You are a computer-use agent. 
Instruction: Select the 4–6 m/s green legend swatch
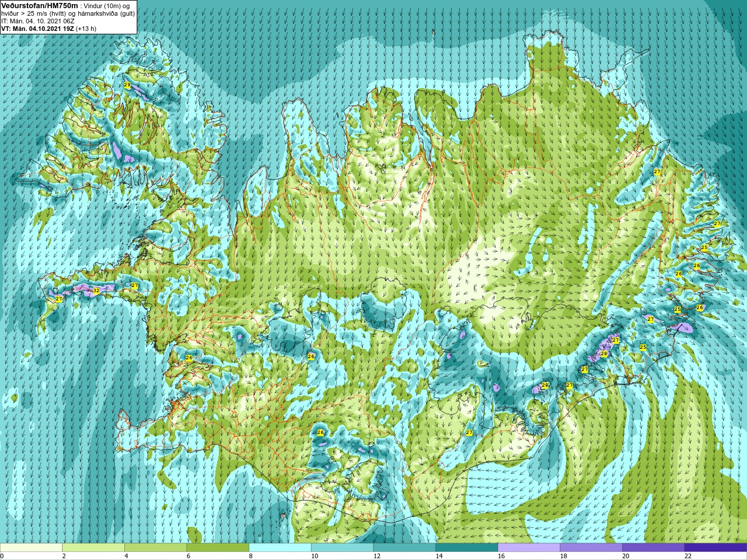click(x=156, y=548)
